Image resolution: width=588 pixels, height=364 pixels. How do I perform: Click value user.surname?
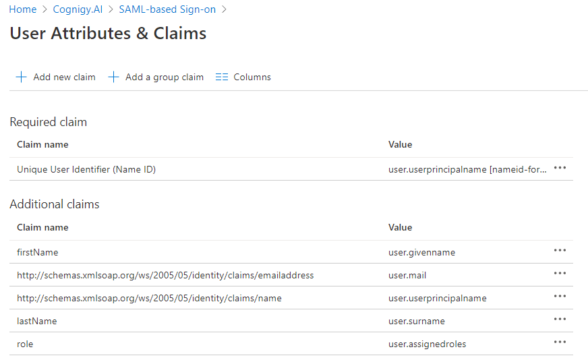click(x=417, y=321)
